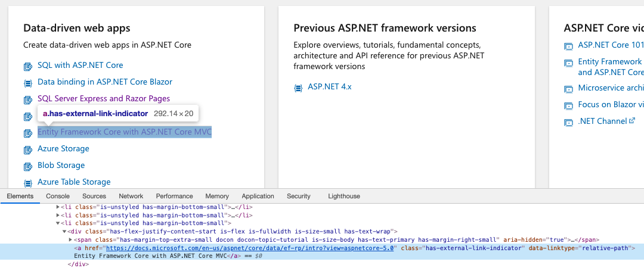The width and height of the screenshot is (644, 268).
Task: Open the Memory tab
Action: click(217, 196)
